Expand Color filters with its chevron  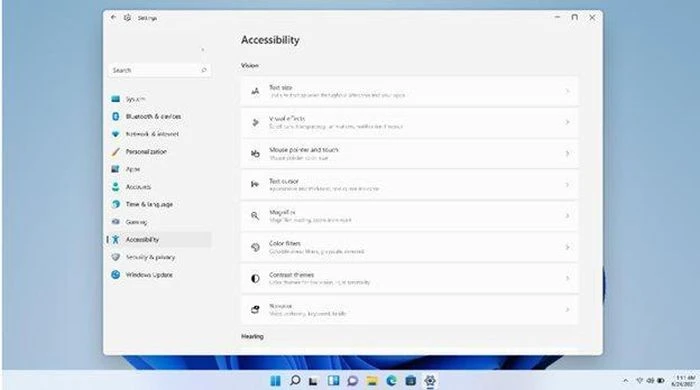[567, 247]
